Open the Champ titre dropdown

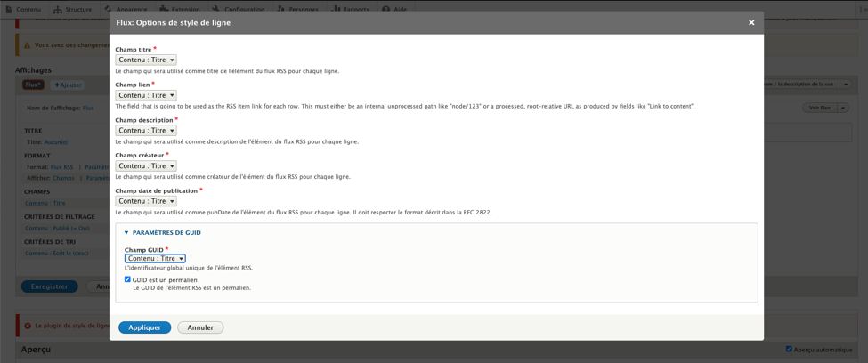[x=146, y=60]
